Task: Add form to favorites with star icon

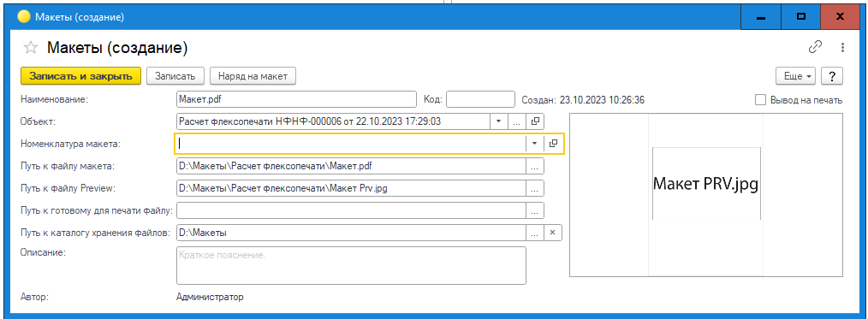Action: [30, 48]
